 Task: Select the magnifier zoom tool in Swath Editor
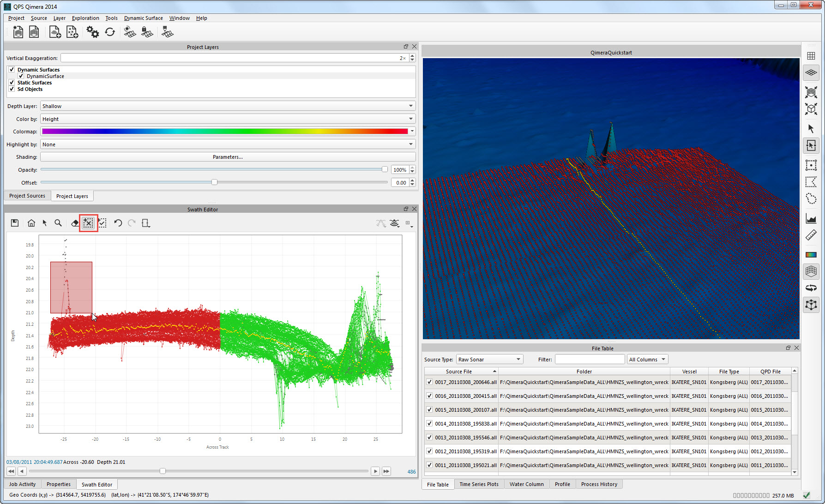(58, 223)
